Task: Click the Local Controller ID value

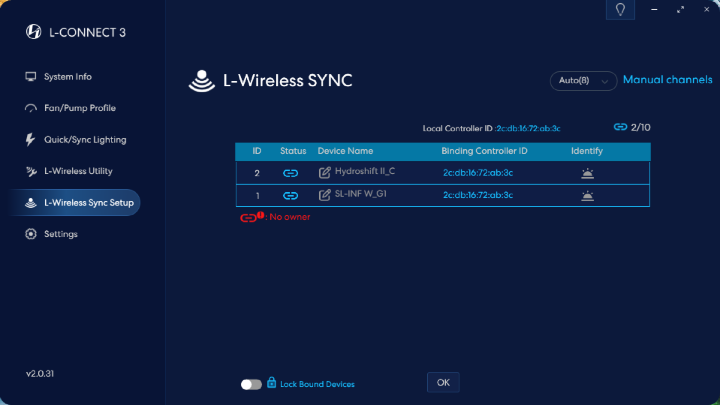Action: tap(528, 128)
